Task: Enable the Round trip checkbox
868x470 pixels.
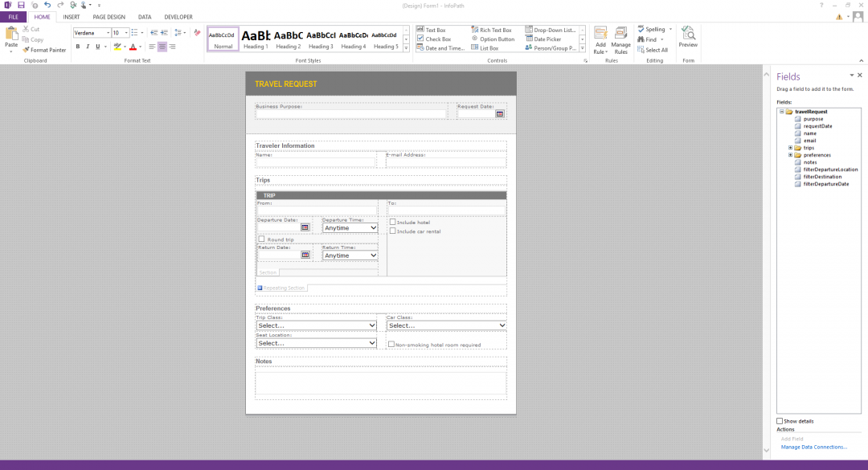Action: (x=261, y=239)
